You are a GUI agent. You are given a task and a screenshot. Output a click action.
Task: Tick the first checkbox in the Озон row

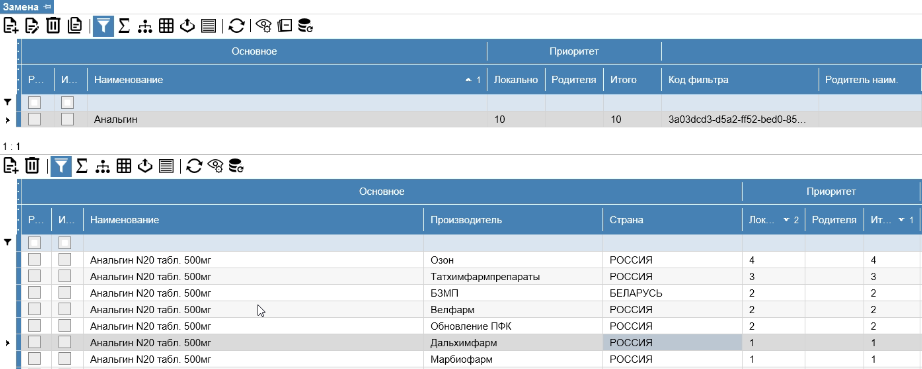35,260
